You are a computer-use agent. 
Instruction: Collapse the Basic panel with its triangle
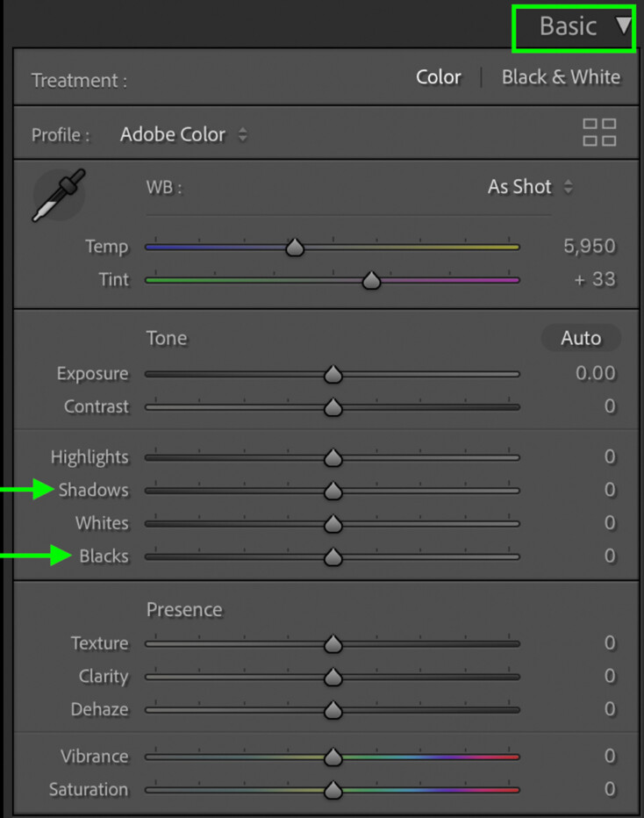click(x=620, y=26)
